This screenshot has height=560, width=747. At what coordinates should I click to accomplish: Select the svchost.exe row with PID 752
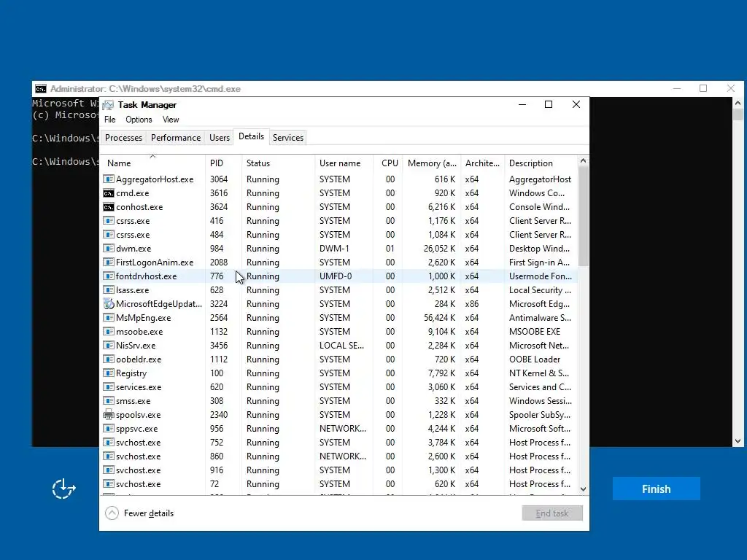coord(338,442)
